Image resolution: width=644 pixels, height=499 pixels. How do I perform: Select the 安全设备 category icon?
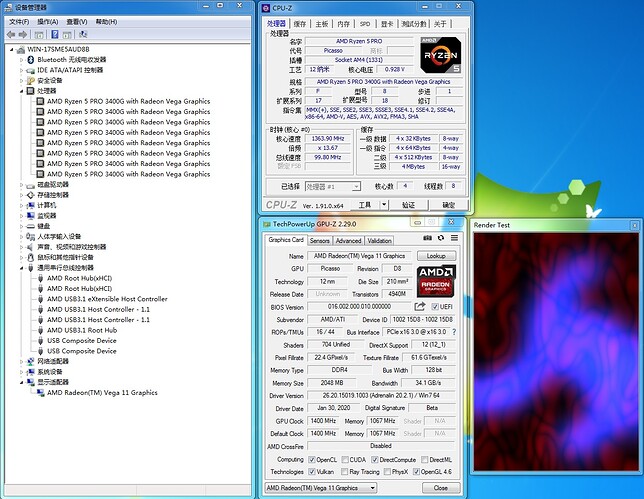click(30, 80)
